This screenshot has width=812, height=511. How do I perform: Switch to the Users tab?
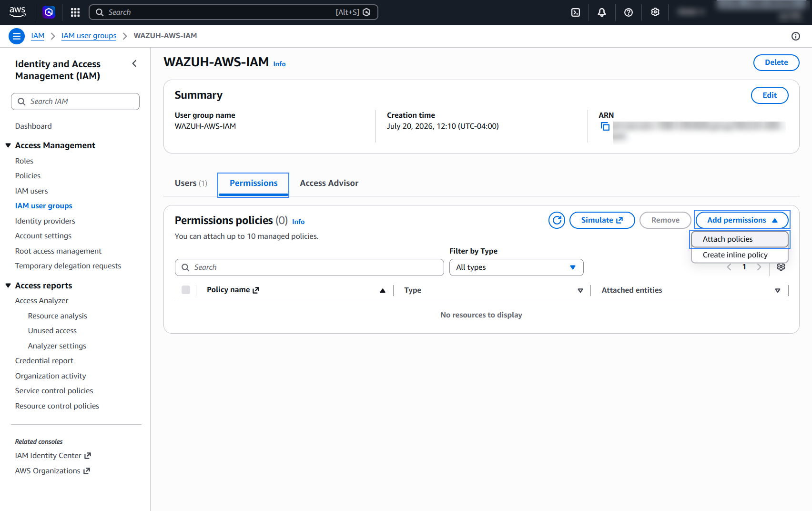coord(191,184)
